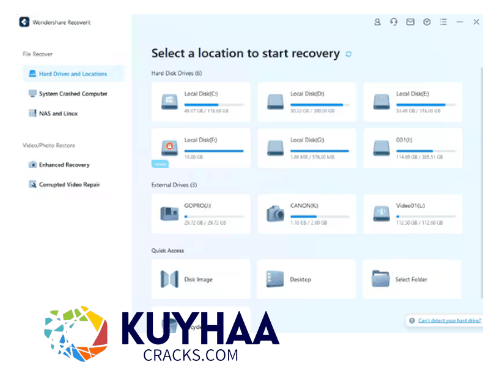Click the Local Disk(D:) drive icon

point(275,101)
